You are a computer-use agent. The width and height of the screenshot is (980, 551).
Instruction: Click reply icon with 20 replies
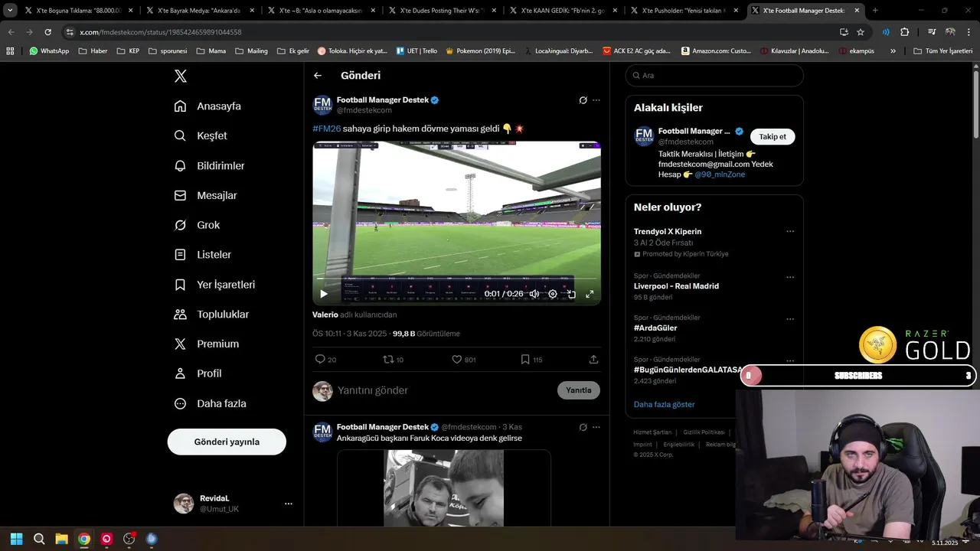[325, 359]
